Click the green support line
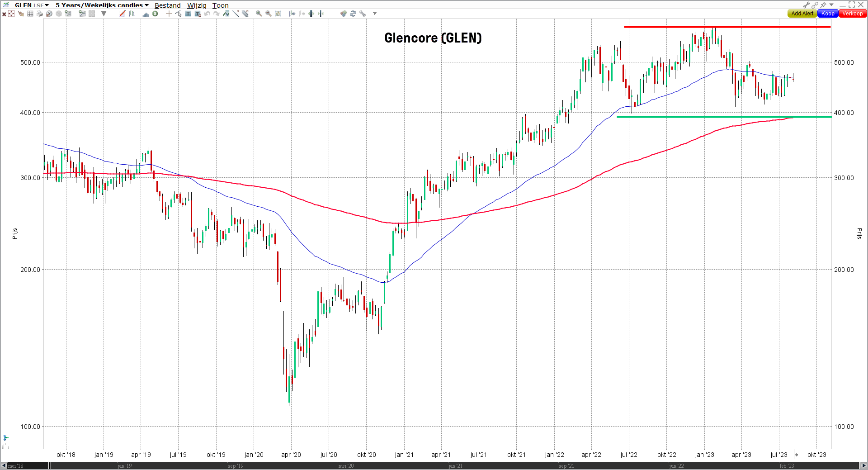Image resolution: width=868 pixels, height=470 pixels. [724, 117]
